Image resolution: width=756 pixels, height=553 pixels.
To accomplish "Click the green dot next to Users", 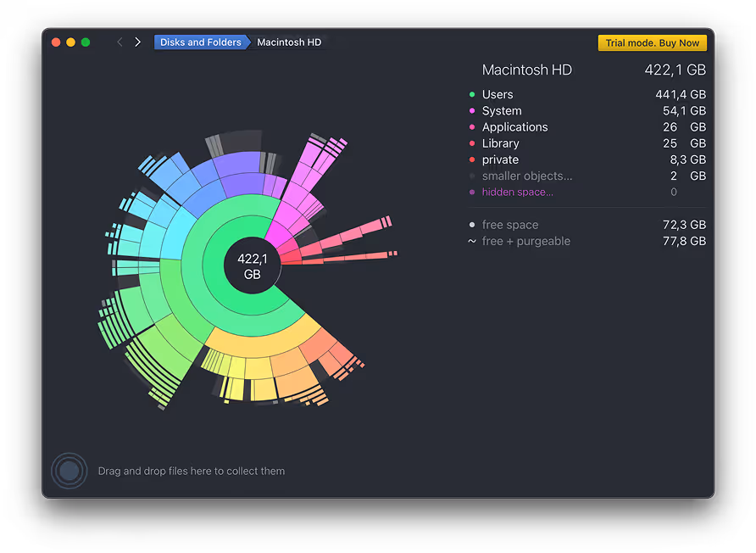I will (472, 95).
